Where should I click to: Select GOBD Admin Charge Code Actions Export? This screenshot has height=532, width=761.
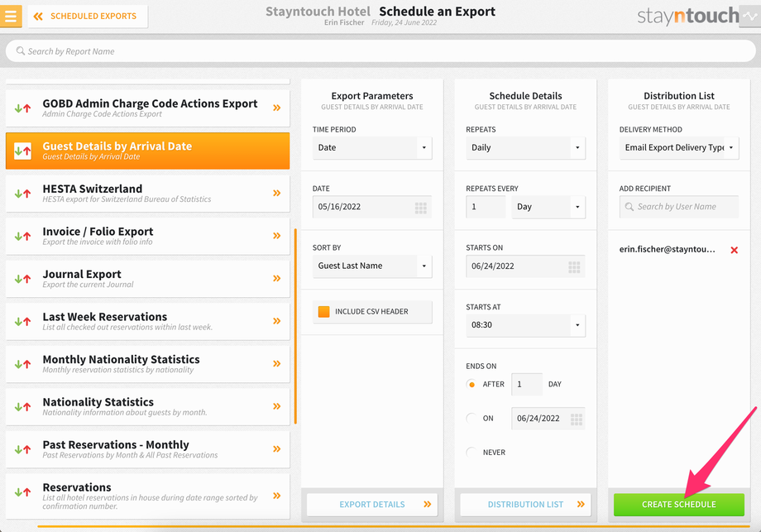point(147,108)
